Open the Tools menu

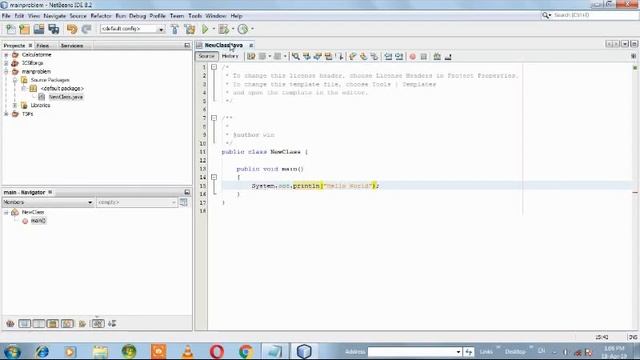[195, 16]
